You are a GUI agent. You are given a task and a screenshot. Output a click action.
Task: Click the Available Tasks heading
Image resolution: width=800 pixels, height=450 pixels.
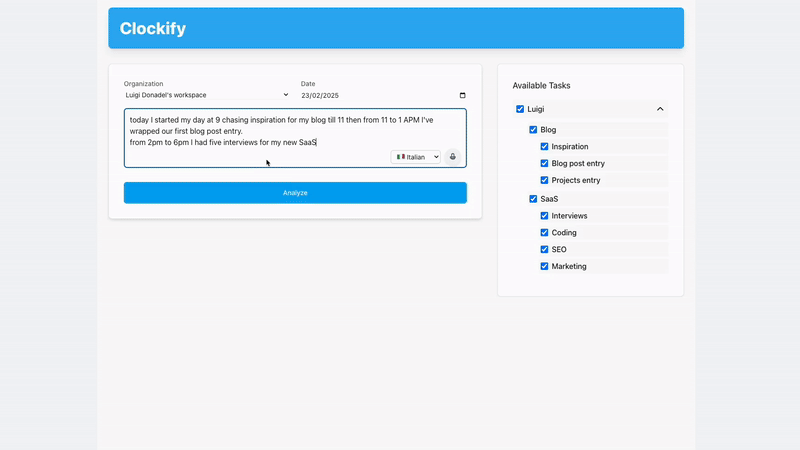pyautogui.click(x=541, y=86)
